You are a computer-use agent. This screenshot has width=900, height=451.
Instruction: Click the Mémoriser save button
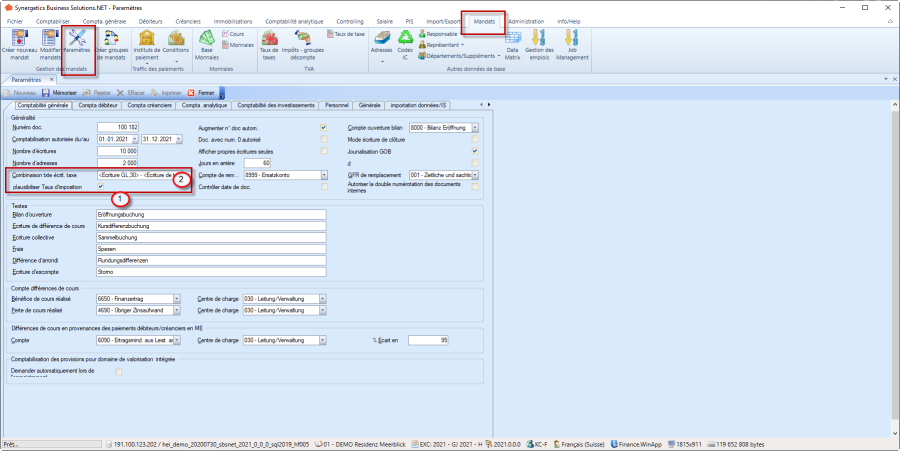pyautogui.click(x=66, y=92)
